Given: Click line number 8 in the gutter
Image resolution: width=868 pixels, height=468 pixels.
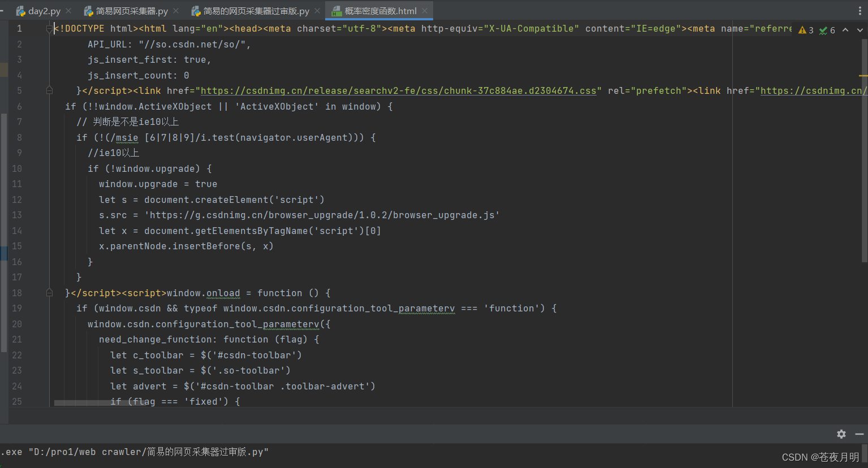Looking at the screenshot, I should pos(19,137).
